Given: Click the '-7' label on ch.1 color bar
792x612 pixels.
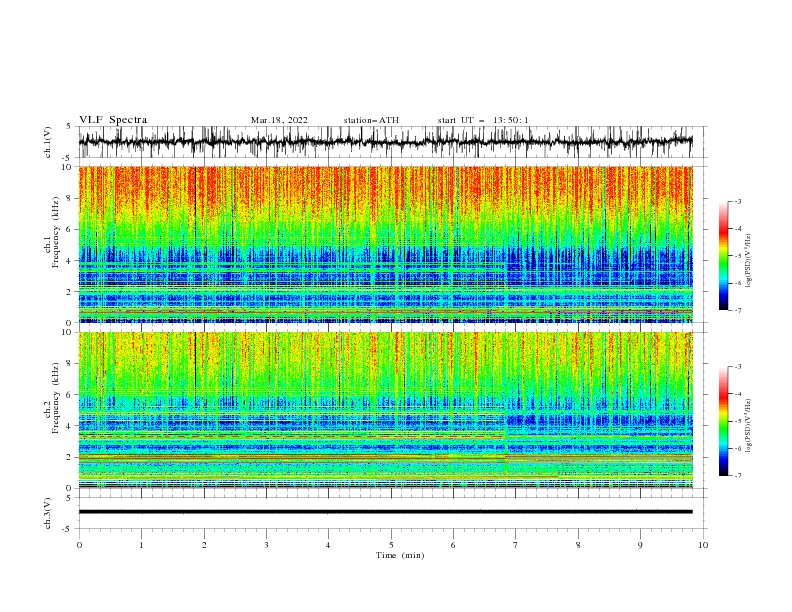Looking at the screenshot, I should click(x=738, y=310).
